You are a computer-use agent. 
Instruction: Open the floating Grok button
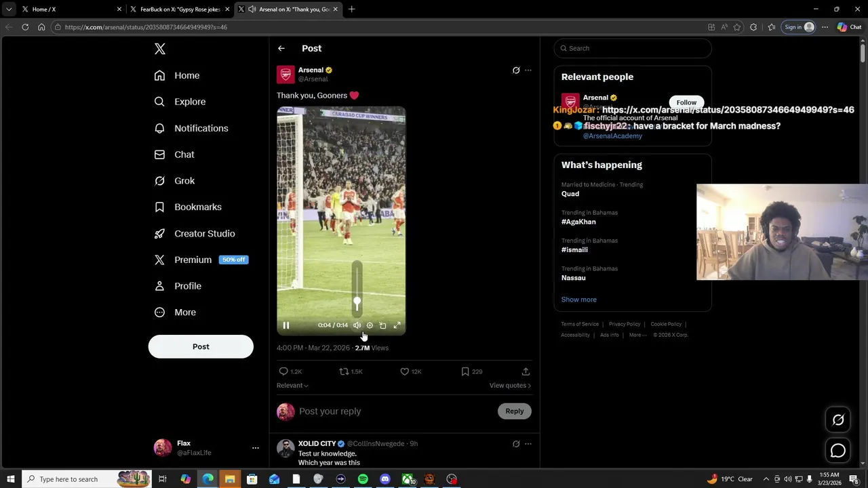coord(838,420)
